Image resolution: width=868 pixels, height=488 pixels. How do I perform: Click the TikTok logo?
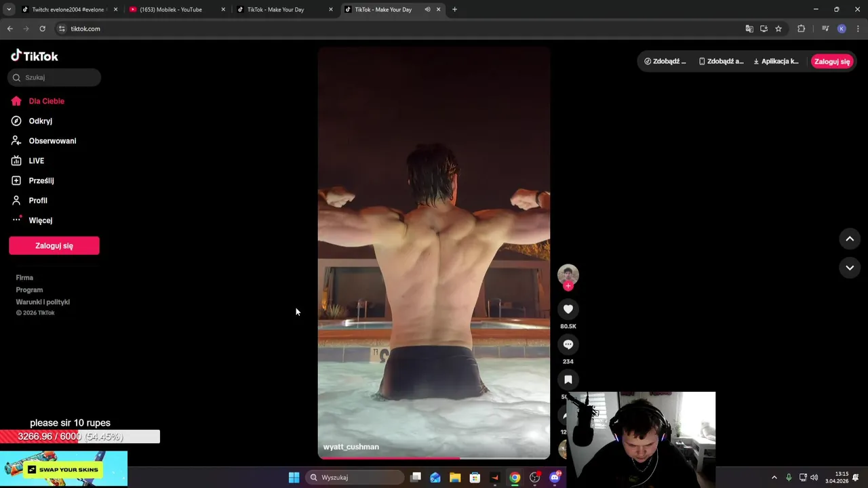[x=35, y=56]
